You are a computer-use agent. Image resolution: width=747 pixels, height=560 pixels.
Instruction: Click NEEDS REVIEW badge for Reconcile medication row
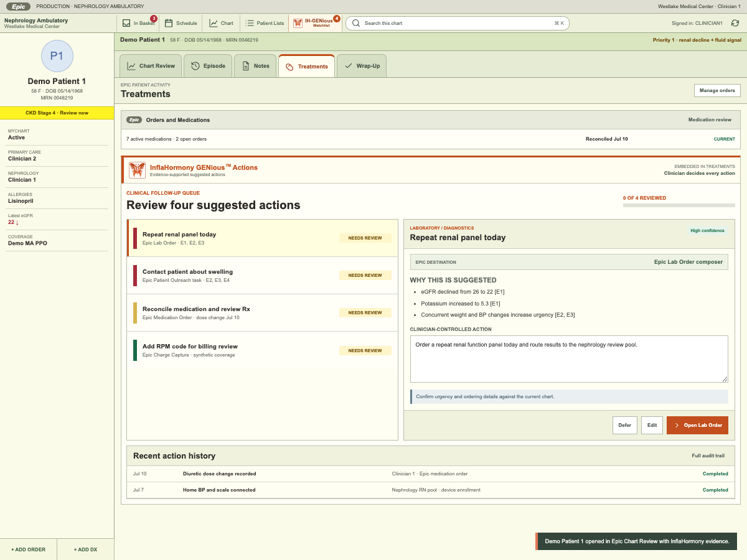[365, 312]
